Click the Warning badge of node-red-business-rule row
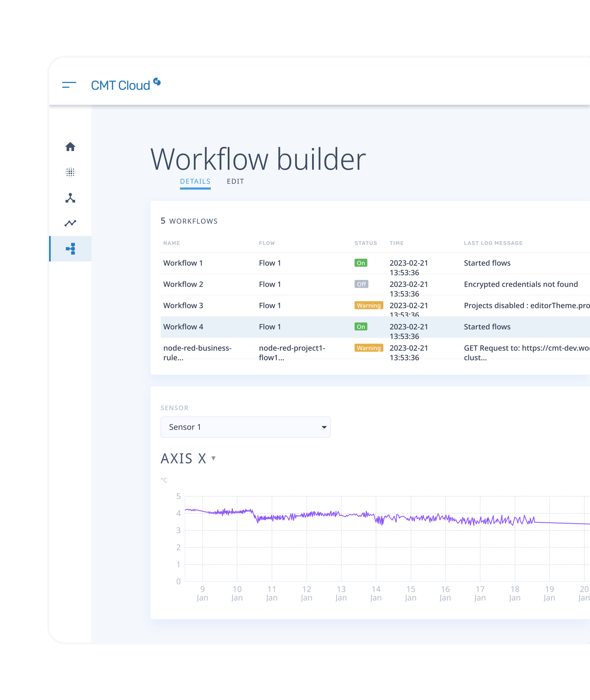This screenshot has width=590, height=700. click(369, 348)
